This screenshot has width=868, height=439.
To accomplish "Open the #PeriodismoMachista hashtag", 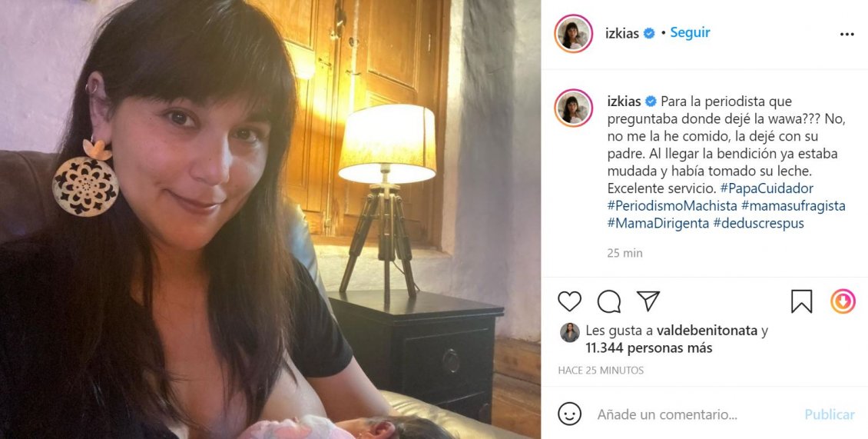I will click(672, 206).
